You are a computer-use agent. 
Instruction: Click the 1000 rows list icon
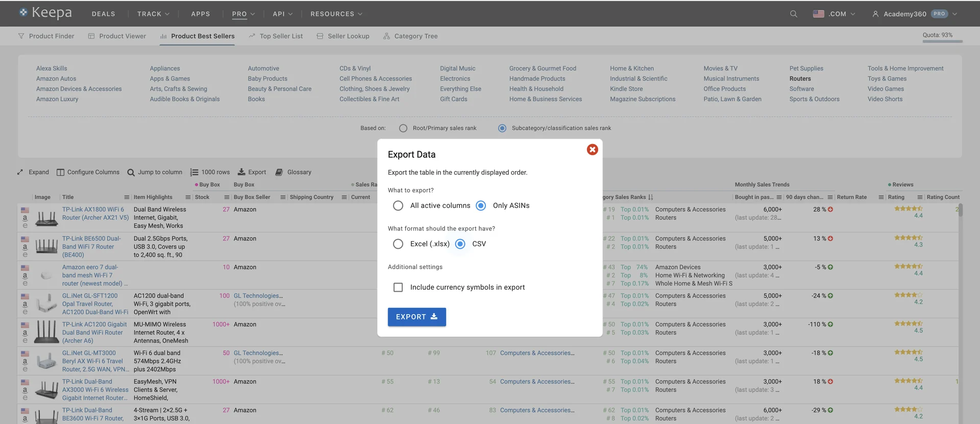tap(194, 172)
